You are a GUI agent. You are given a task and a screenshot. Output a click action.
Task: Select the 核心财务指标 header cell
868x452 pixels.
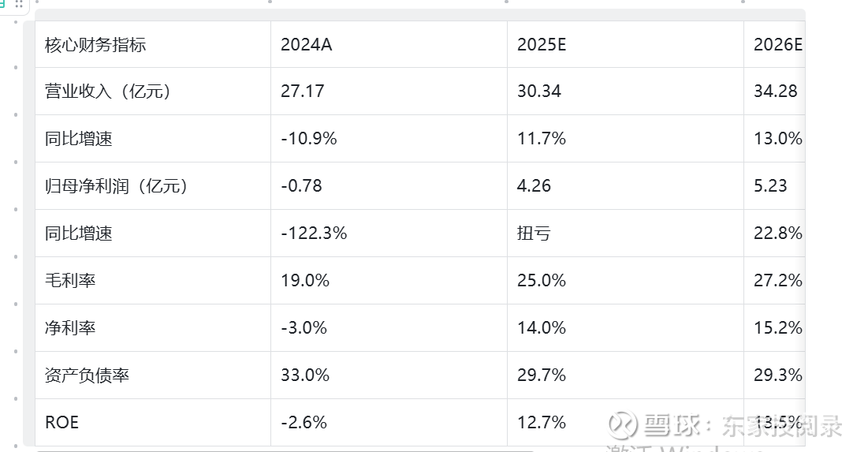pyautogui.click(x=152, y=44)
